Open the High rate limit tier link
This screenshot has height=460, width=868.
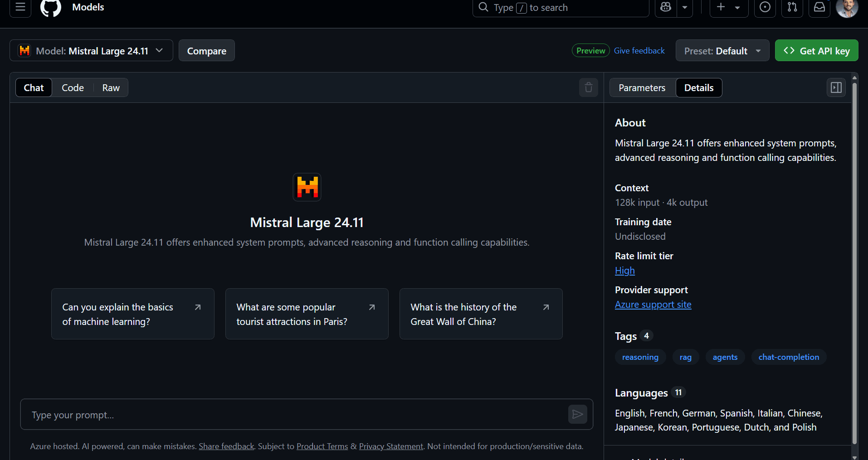pos(625,271)
